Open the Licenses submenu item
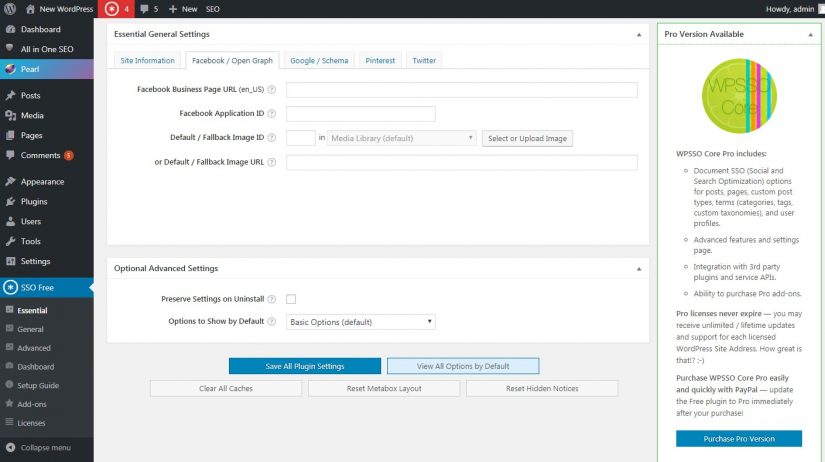Screen dimensions: 825x462 (31, 423)
